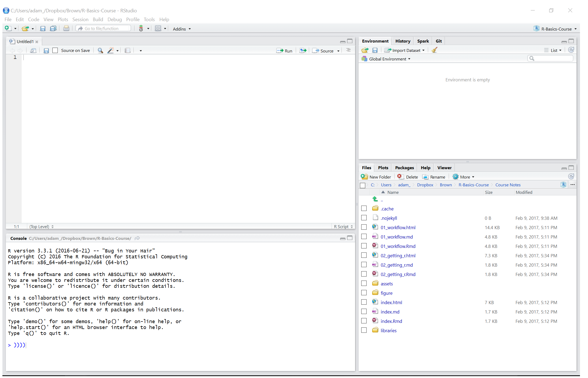Click the clear workspace broom icon

434,50
